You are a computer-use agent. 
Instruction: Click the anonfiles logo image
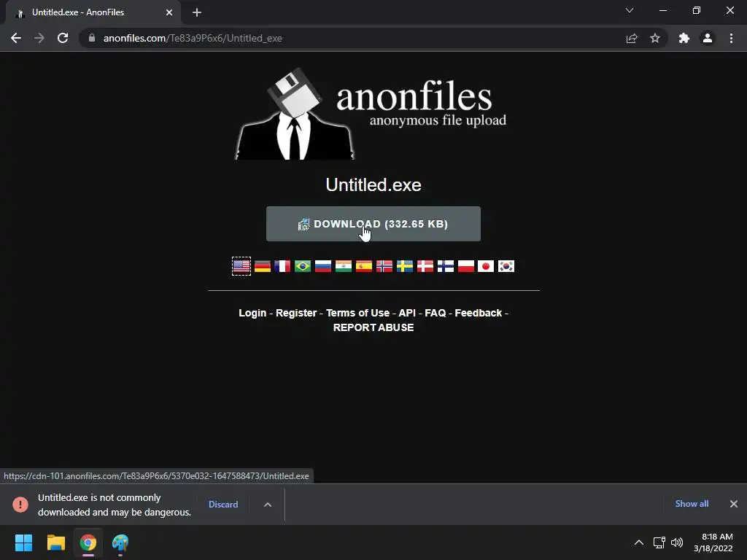point(371,114)
